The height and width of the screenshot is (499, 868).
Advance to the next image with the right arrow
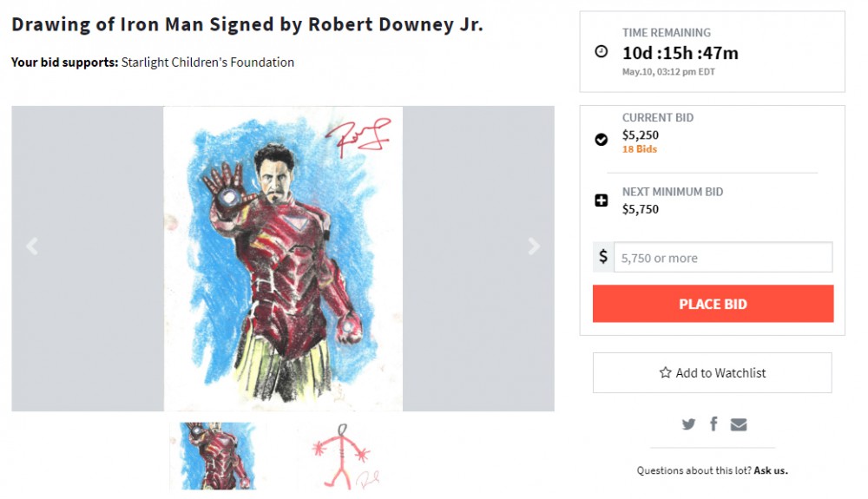coord(534,246)
